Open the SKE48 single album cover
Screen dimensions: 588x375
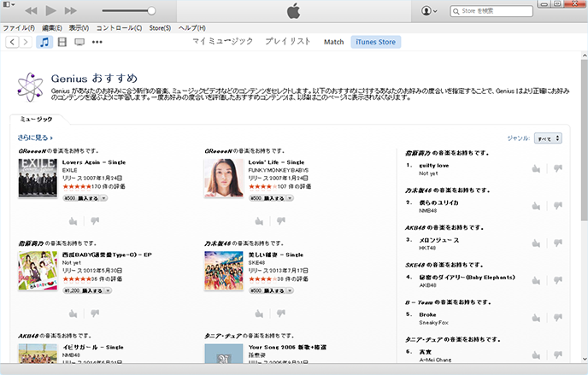[x=224, y=271]
